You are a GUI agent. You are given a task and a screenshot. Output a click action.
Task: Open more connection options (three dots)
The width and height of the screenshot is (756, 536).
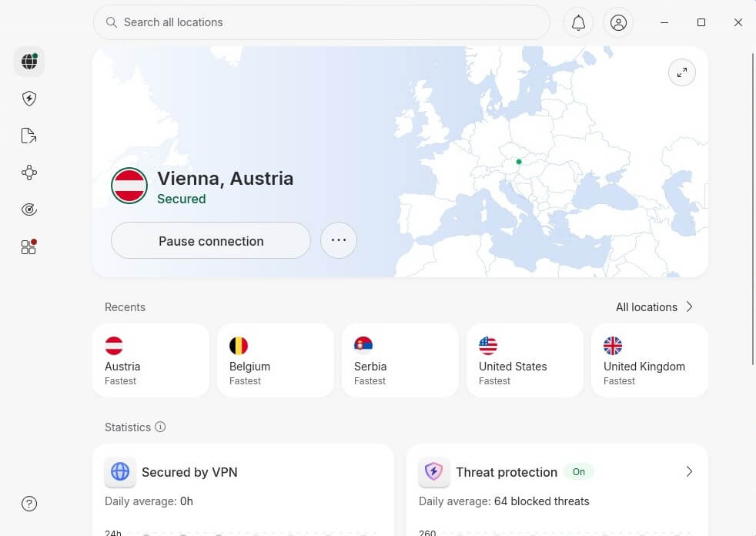pos(339,240)
